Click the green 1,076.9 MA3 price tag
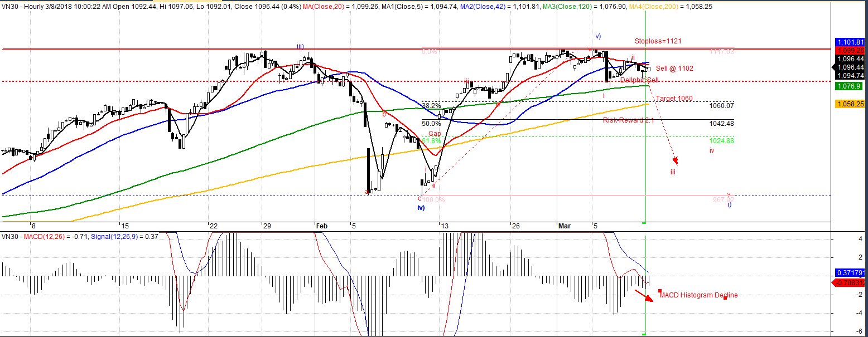Image resolution: width=868 pixels, height=337 pixels. [x=848, y=86]
